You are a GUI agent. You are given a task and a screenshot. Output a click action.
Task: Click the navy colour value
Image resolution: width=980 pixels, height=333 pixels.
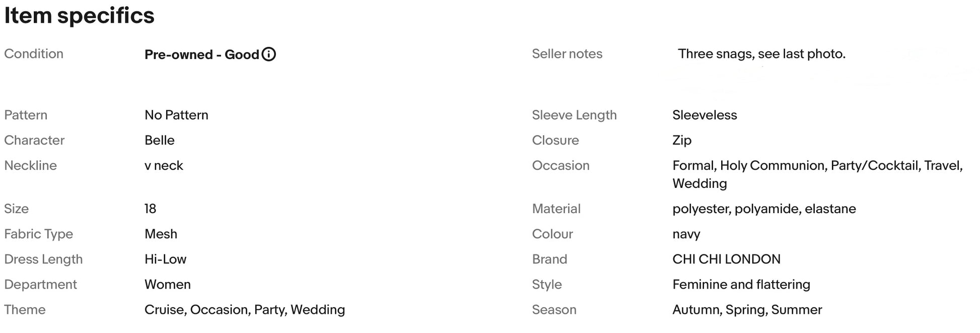tap(686, 234)
